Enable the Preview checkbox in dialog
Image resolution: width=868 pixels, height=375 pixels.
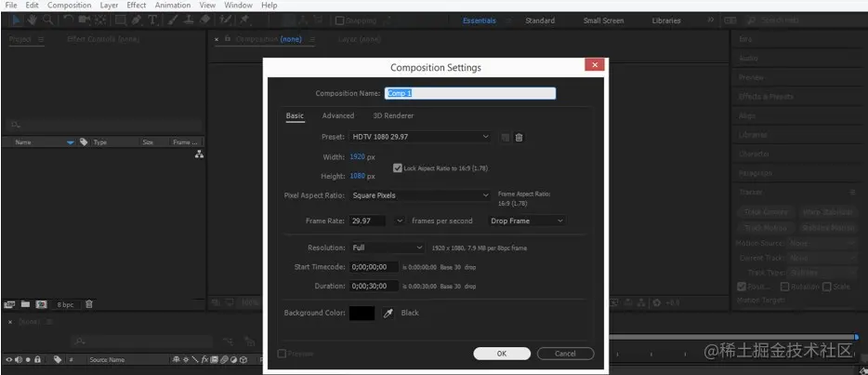[x=282, y=354]
